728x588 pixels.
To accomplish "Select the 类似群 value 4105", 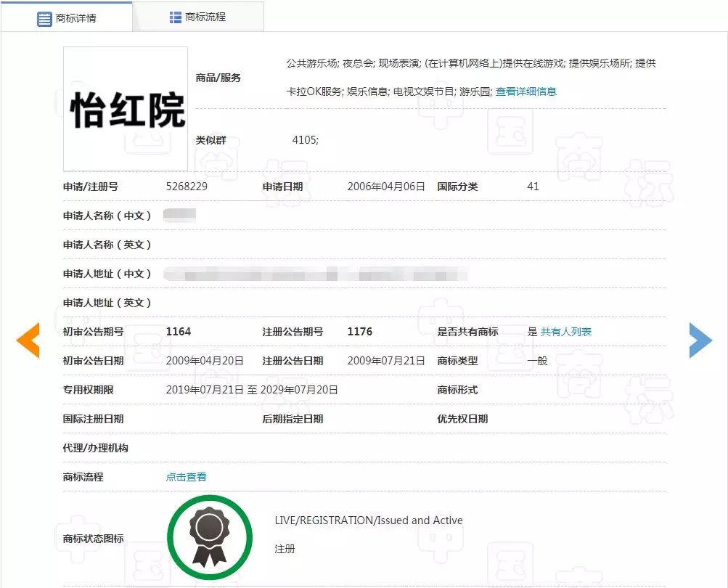I will [x=306, y=140].
